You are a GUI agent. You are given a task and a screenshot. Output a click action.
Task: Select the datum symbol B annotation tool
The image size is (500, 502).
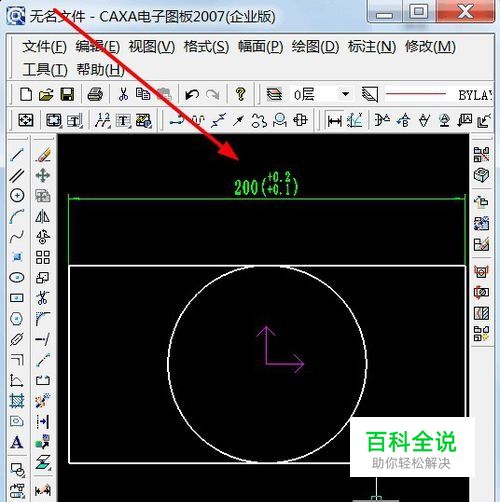coord(403,120)
